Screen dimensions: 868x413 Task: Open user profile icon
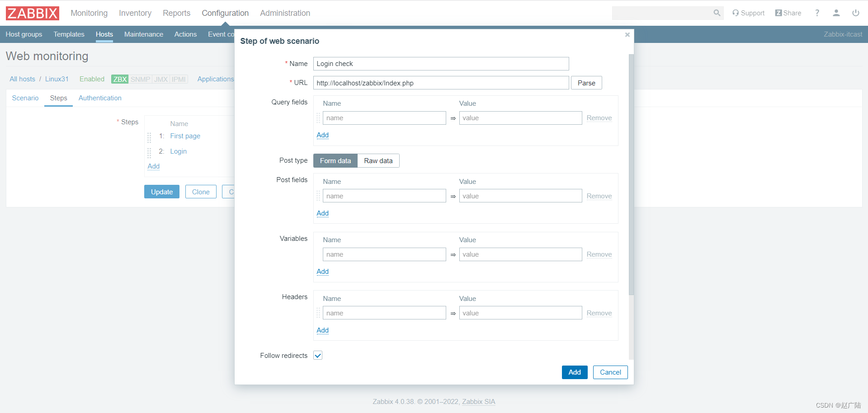click(x=836, y=13)
